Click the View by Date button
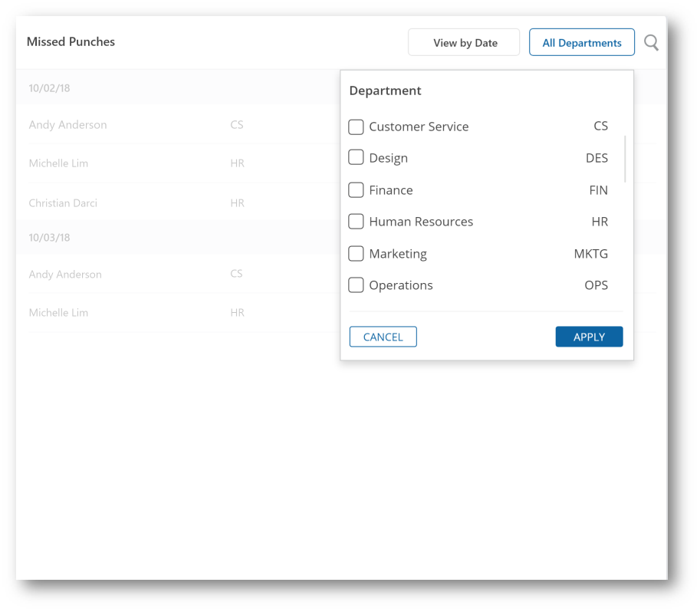This screenshot has height=612, width=700. tap(464, 43)
